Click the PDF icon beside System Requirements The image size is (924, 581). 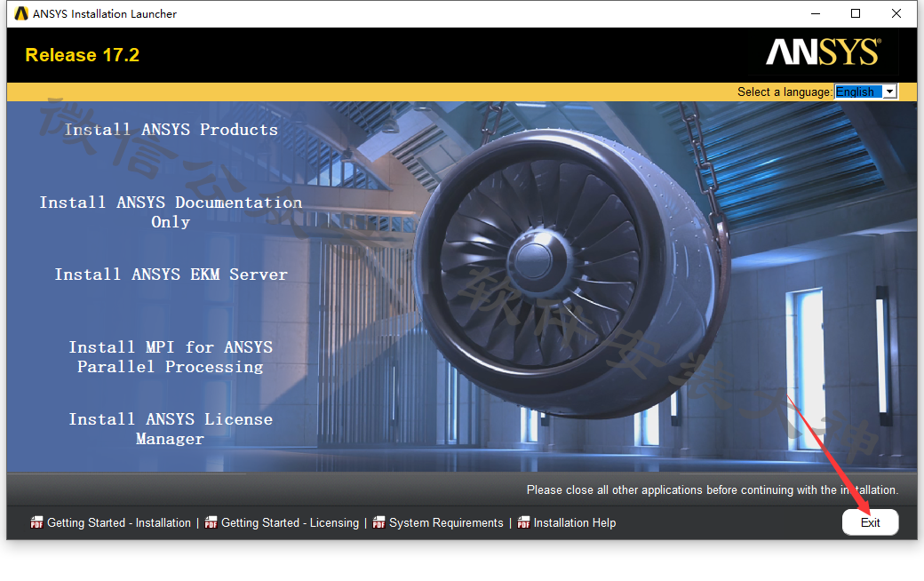[x=378, y=522]
